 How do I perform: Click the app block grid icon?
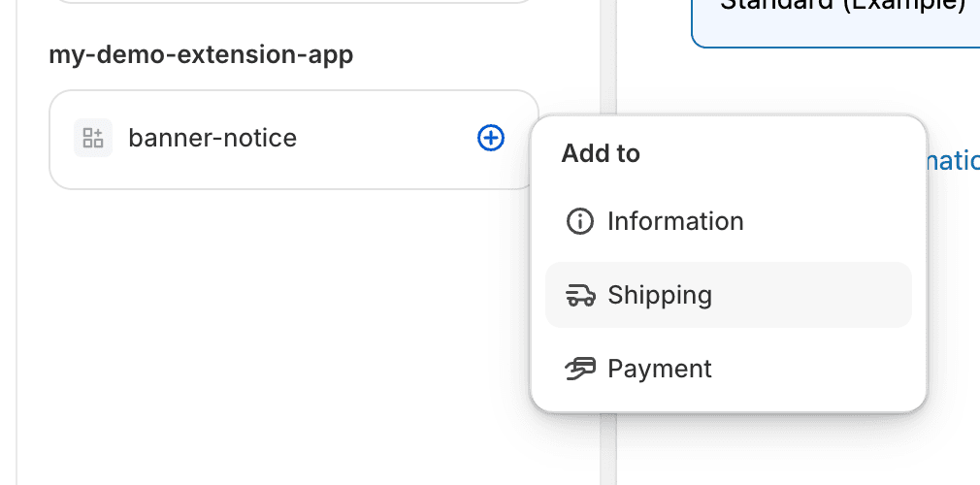tap(93, 138)
